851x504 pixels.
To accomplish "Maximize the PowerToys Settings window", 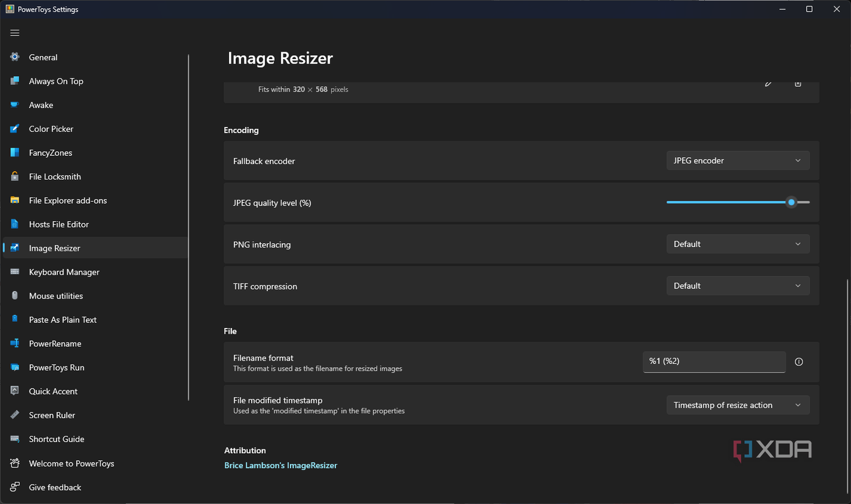I will (x=809, y=9).
